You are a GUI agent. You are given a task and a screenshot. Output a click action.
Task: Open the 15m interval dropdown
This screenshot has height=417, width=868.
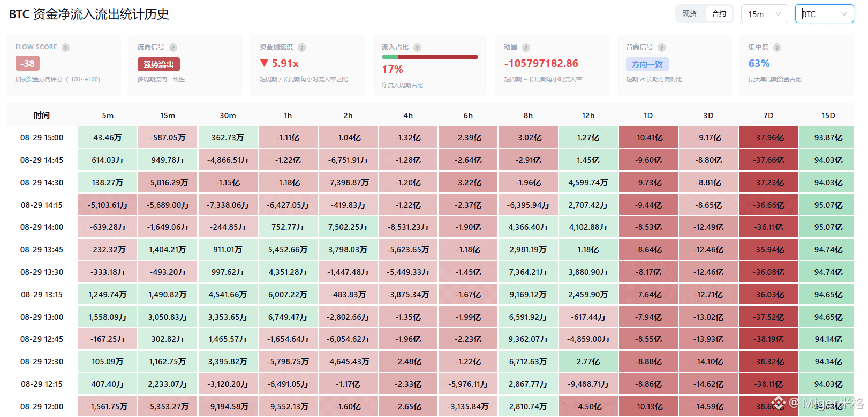coord(764,14)
